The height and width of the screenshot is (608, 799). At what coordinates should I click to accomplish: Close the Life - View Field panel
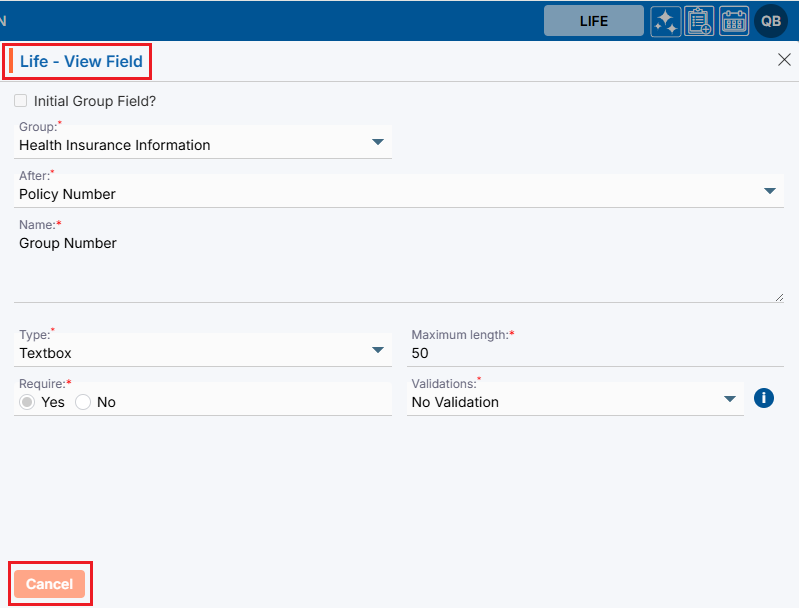[x=784, y=60]
